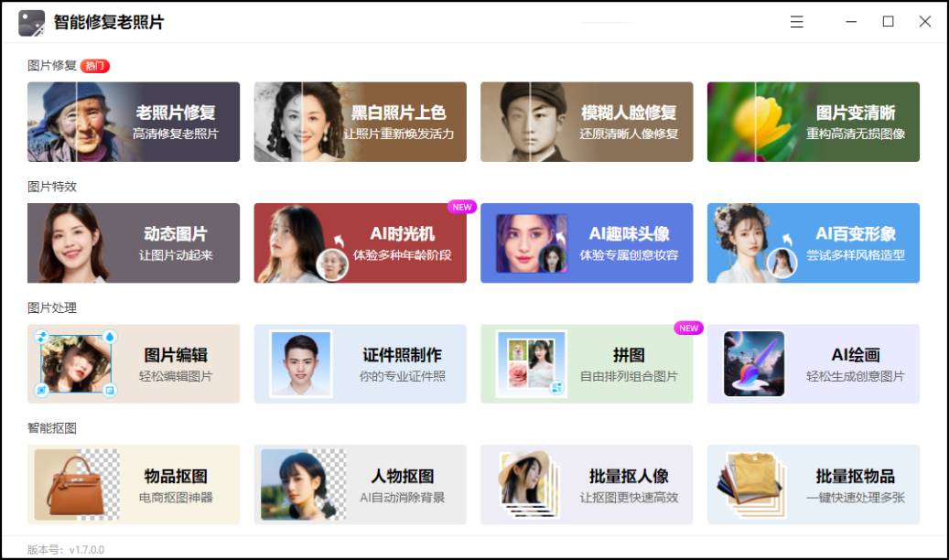Open 物品抠图 object cutout
This screenshot has width=949, height=560.
click(x=133, y=484)
